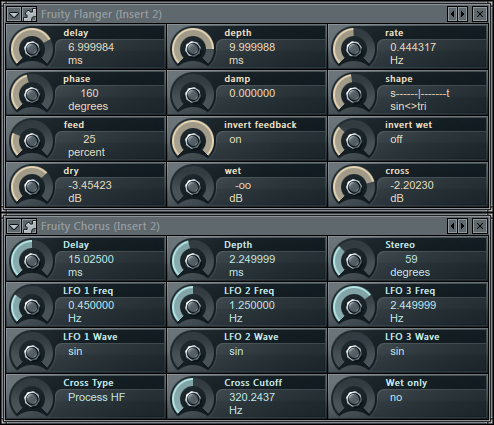Open Fruity Flanger plugin options dropdown arrow
494x425 pixels.
(x=14, y=14)
